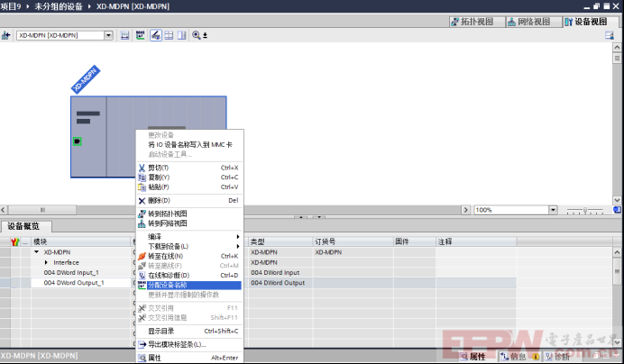This screenshot has height=364, width=624.
Task: Collapse the XD-MDPN tree row
Action: coord(37,252)
